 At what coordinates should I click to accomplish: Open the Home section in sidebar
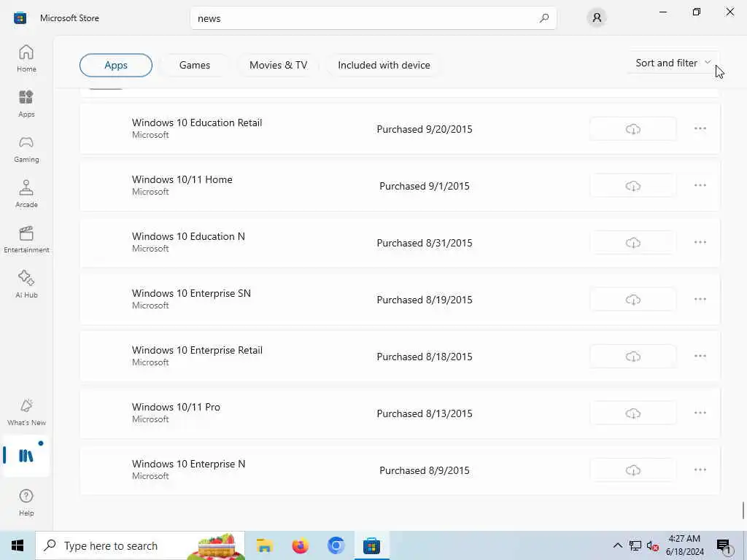pyautogui.click(x=26, y=58)
